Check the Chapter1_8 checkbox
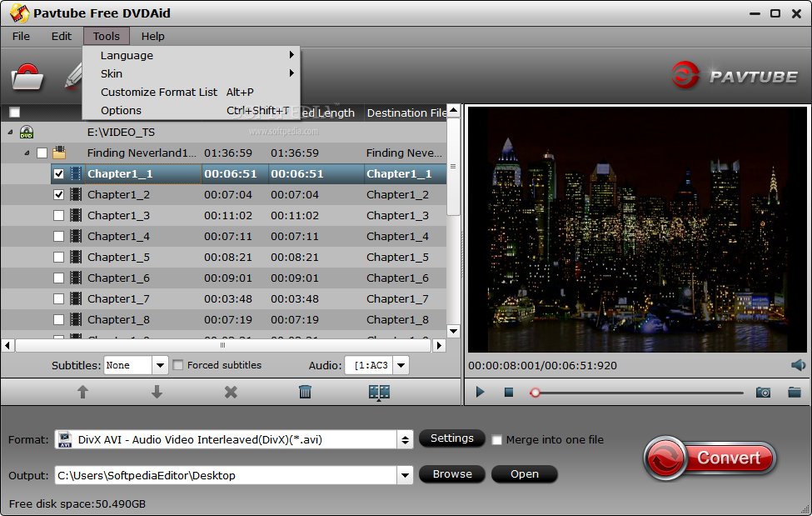 (x=58, y=319)
